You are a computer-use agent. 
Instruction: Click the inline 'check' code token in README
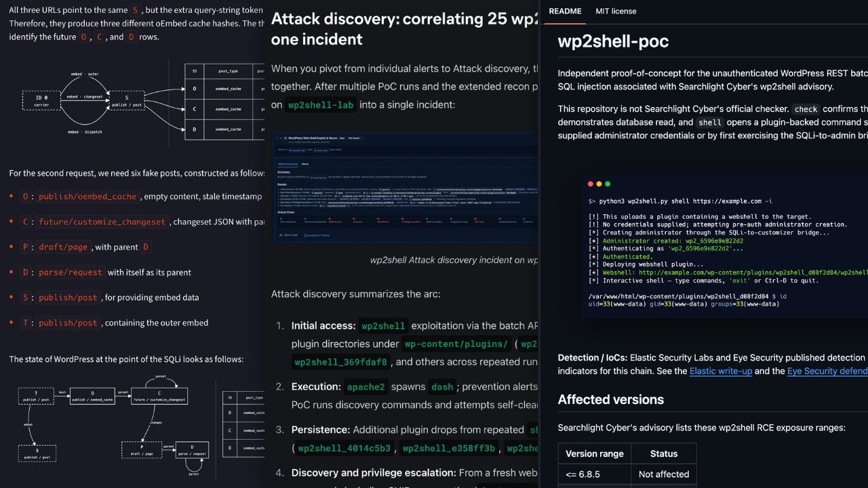pos(806,109)
